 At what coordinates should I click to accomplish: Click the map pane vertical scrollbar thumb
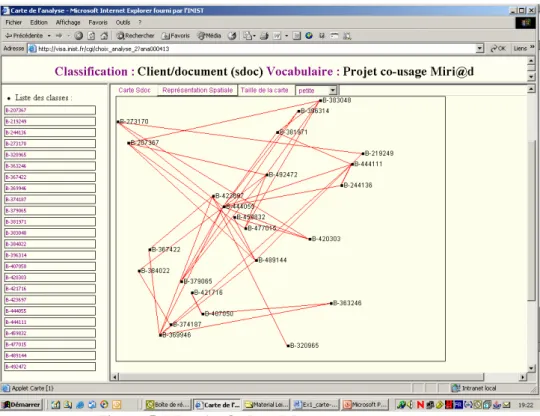[x=531, y=220]
